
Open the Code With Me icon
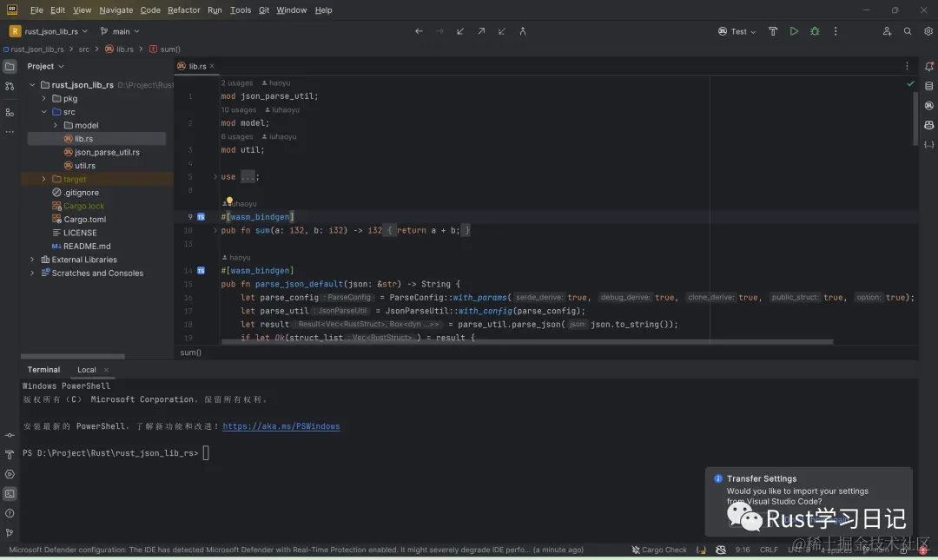[887, 31]
